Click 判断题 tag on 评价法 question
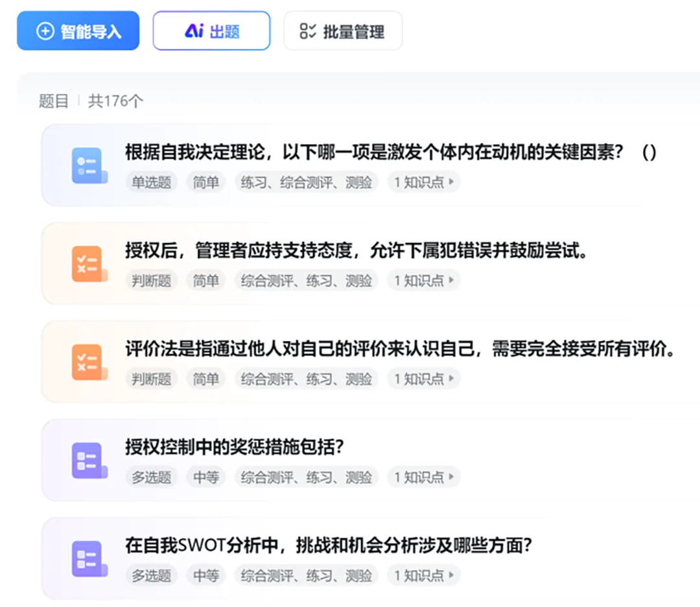The width and height of the screenshot is (700, 607). pyautogui.click(x=152, y=379)
